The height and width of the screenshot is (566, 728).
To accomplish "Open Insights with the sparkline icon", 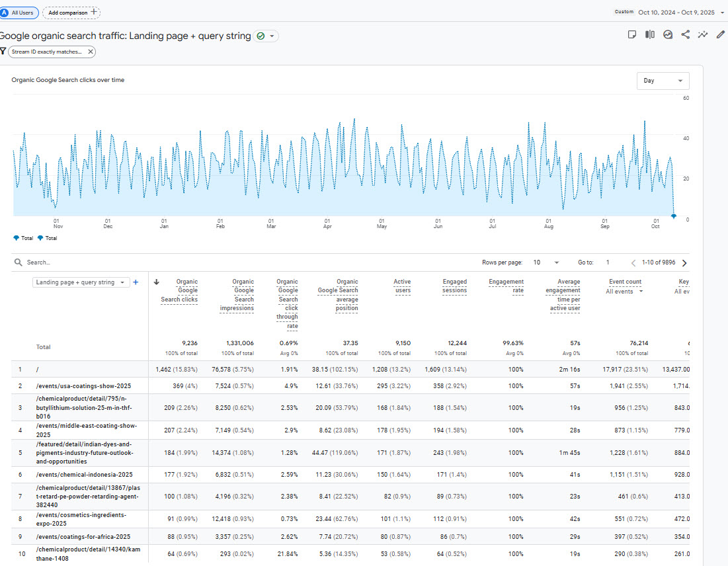I will (x=703, y=34).
